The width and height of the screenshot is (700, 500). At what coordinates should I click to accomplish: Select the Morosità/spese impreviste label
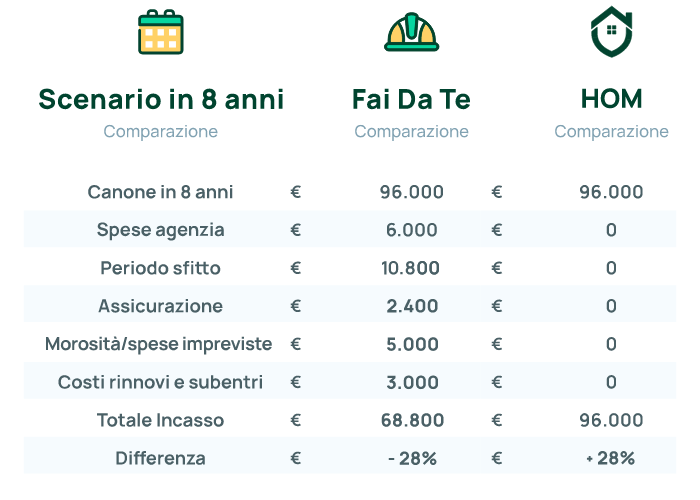(158, 345)
